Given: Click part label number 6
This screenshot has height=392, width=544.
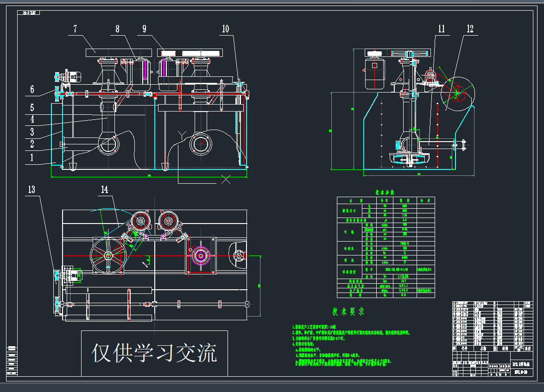Looking at the screenshot, I should 32,90.
